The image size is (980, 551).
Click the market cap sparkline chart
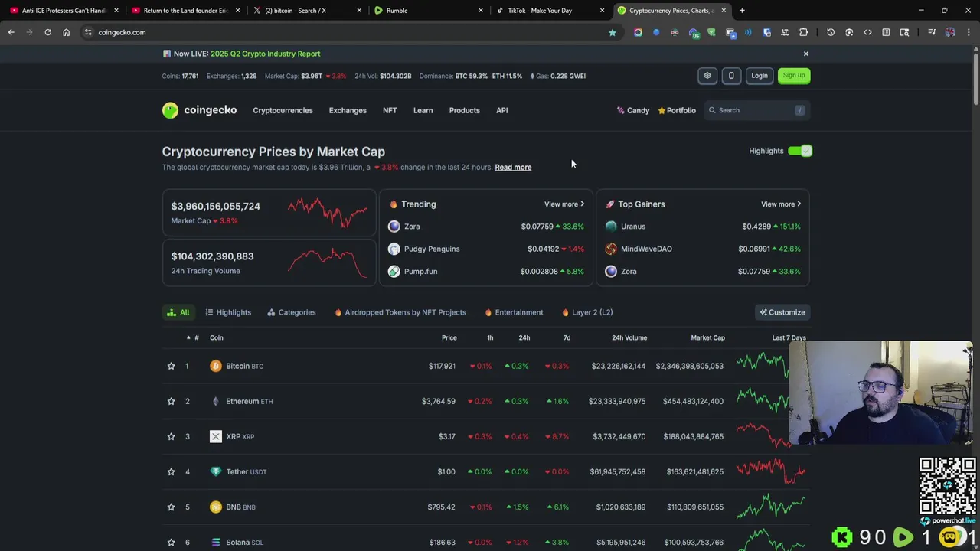point(328,213)
